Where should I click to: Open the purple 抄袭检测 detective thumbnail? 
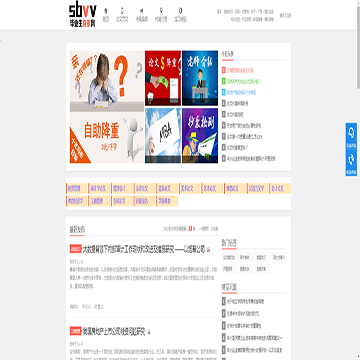(200, 135)
